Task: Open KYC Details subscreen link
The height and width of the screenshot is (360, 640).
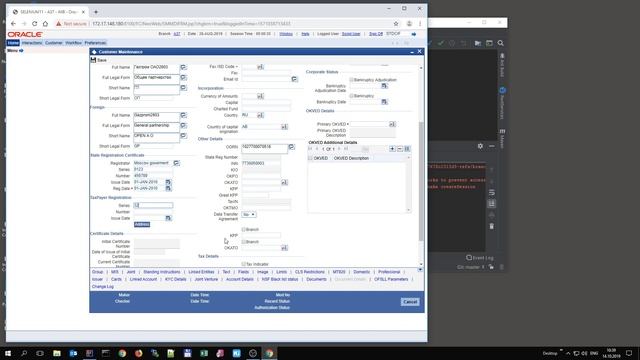Action: pos(176,279)
